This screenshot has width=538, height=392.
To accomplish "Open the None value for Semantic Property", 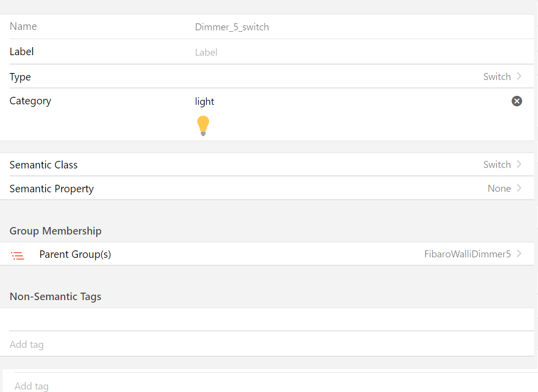I will click(499, 188).
